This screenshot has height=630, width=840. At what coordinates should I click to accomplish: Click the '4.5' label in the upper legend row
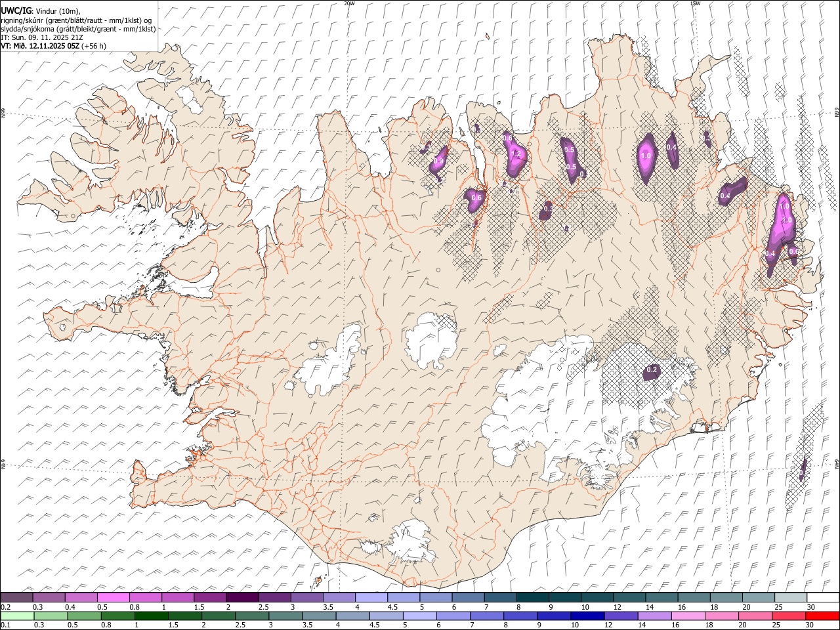pos(392,607)
